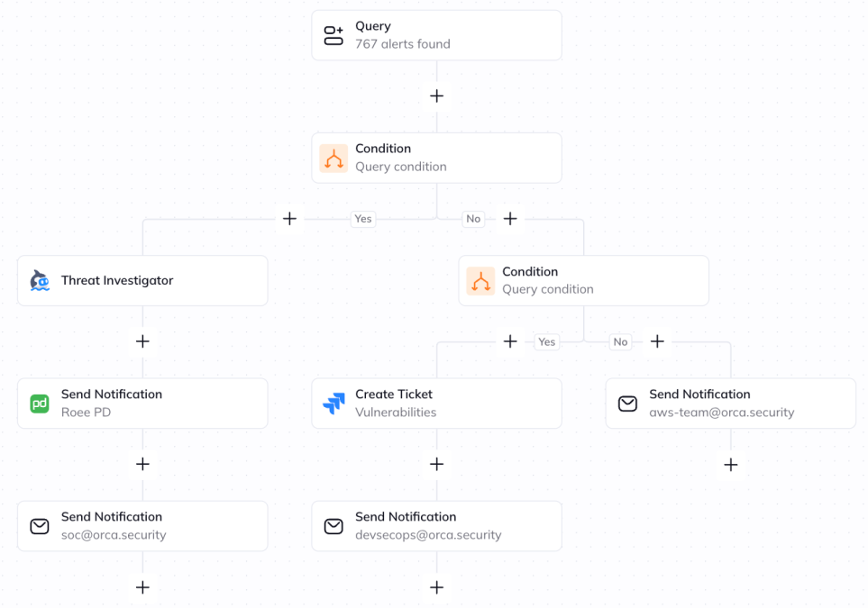Image resolution: width=868 pixels, height=608 pixels.
Task: Click the top Condition node's orange branch icon
Action: [x=333, y=159]
